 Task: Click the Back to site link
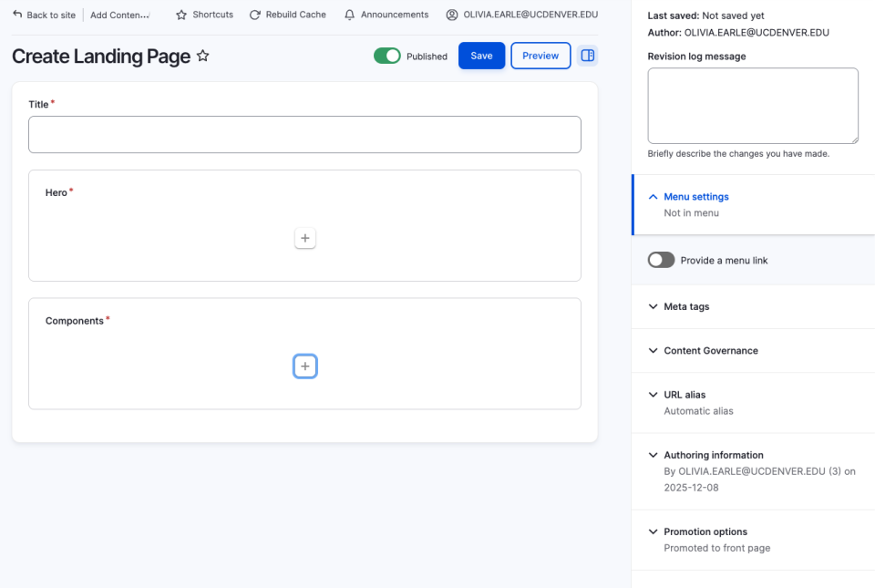[x=44, y=15]
